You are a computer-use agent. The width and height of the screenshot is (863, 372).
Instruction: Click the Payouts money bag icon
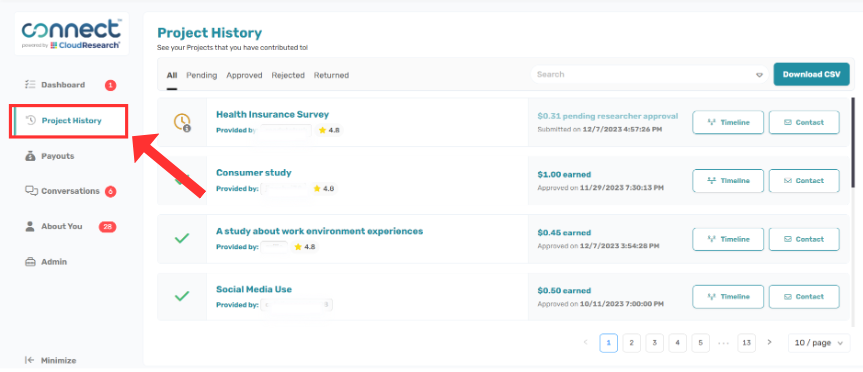(x=30, y=156)
